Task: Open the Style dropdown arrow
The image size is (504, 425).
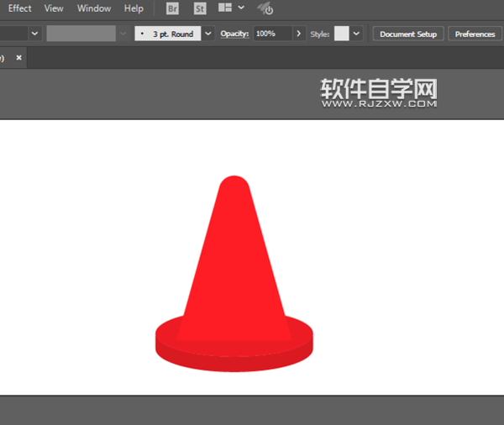Action: [x=356, y=34]
